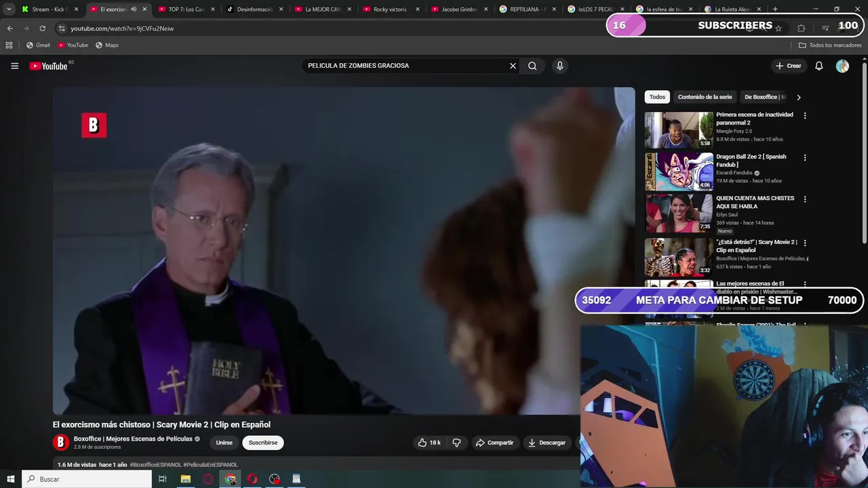Screen dimensions: 868x488
Task: Switch to the TOP 7: Los Cas browser tab
Action: pos(186,9)
